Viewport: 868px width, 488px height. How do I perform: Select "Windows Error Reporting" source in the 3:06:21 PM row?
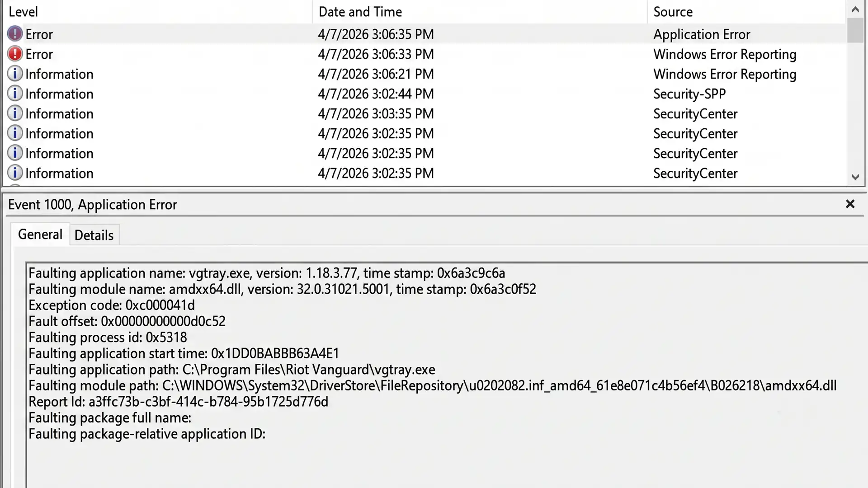point(725,74)
